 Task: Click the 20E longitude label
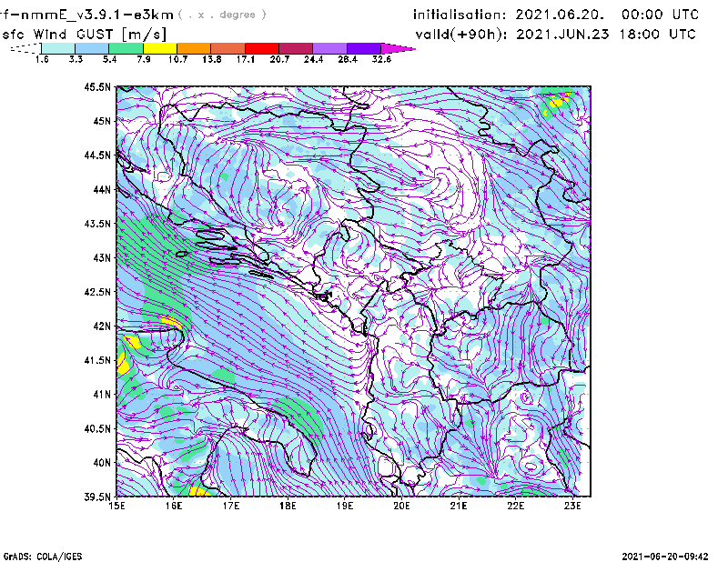point(401,506)
